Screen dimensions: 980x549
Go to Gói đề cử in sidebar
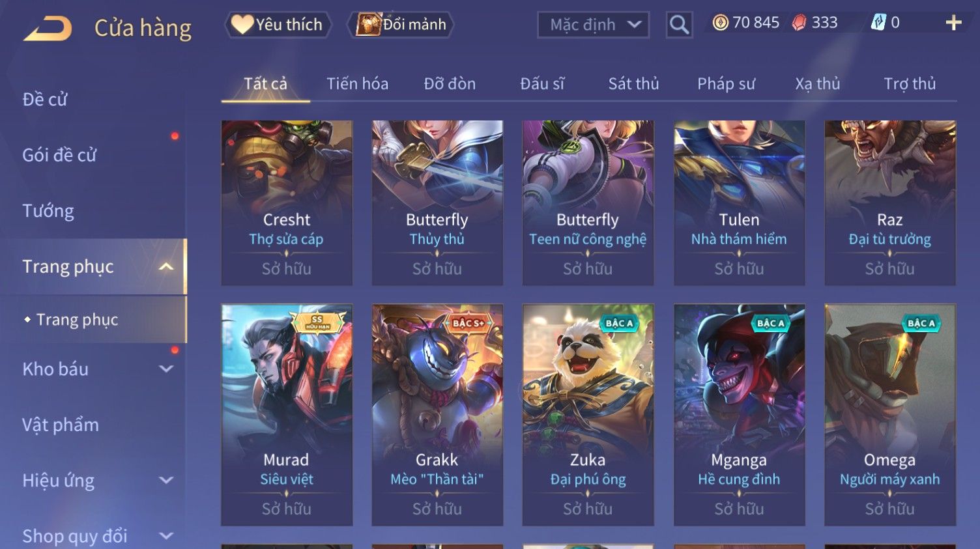[x=59, y=155]
